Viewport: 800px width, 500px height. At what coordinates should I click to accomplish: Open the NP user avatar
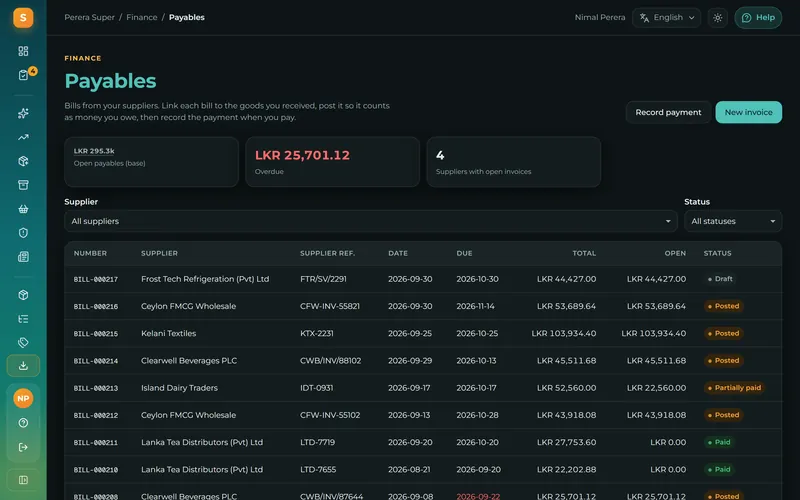pos(23,398)
